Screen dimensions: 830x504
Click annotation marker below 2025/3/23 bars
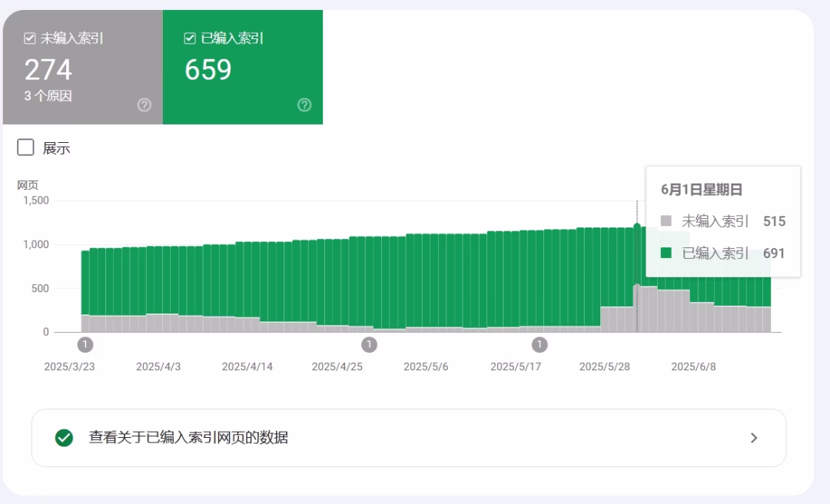pos(85,344)
